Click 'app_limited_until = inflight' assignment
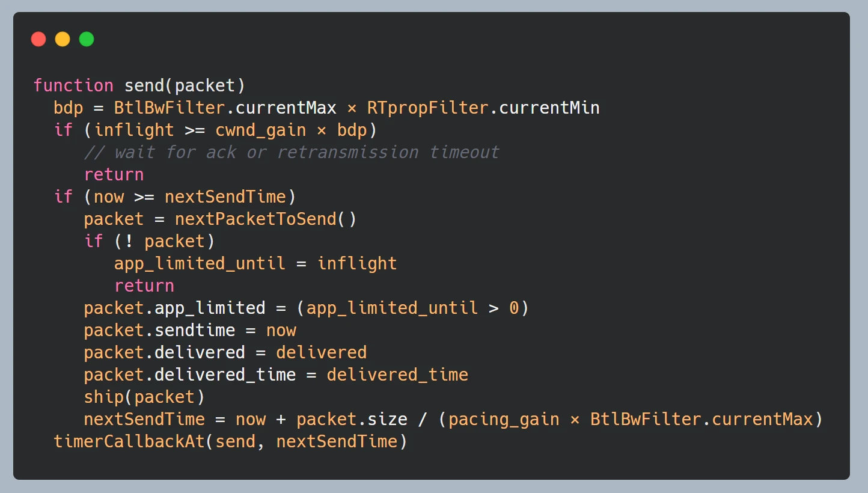 tap(255, 263)
